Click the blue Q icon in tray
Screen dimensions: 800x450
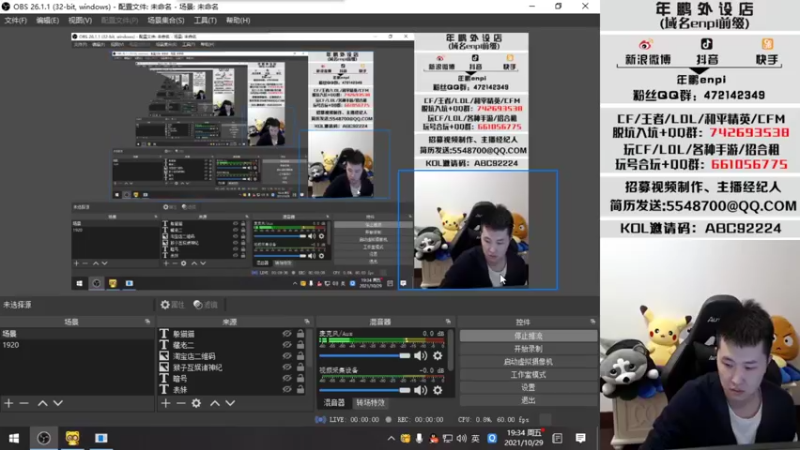[492, 438]
